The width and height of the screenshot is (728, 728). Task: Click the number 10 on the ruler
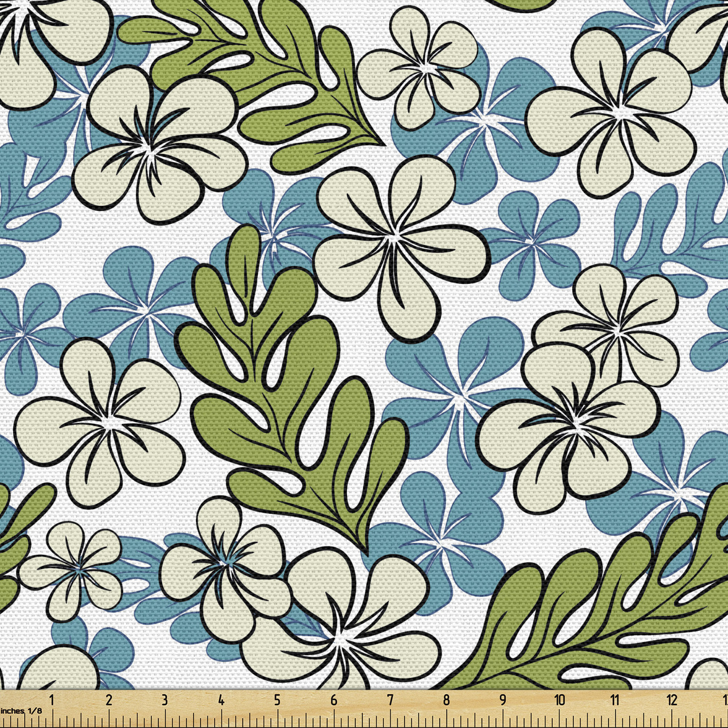click(560, 700)
